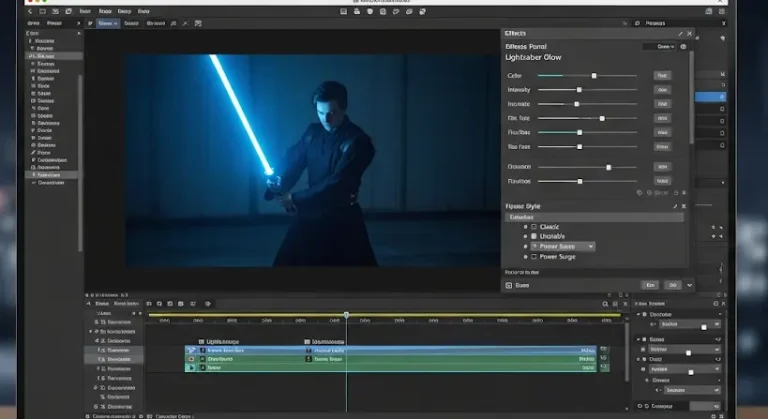Select the middle green clip on the timeline
The width and height of the screenshot is (768, 419).
click(390, 359)
